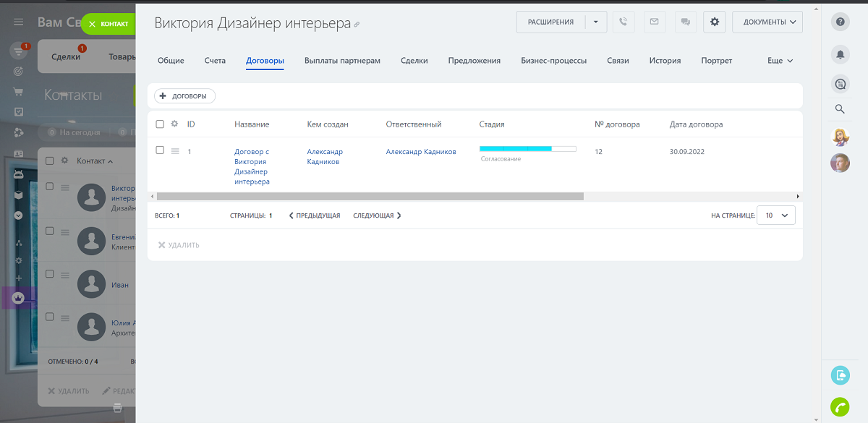868x423 pixels.
Task: Click the help question mark icon
Action: [x=840, y=22]
